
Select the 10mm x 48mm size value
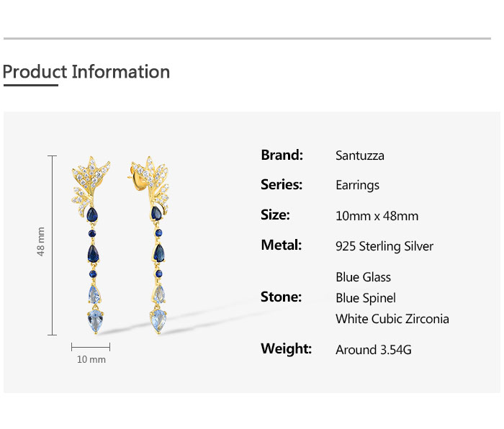tap(377, 216)
